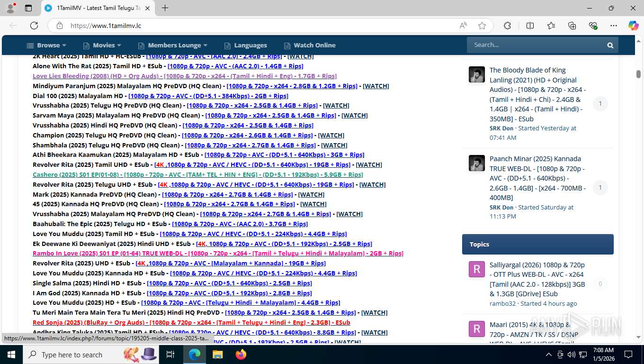Open the tab actions menu icon
Image resolution: width=644 pixels, height=364 pixels.
[x=28, y=8]
